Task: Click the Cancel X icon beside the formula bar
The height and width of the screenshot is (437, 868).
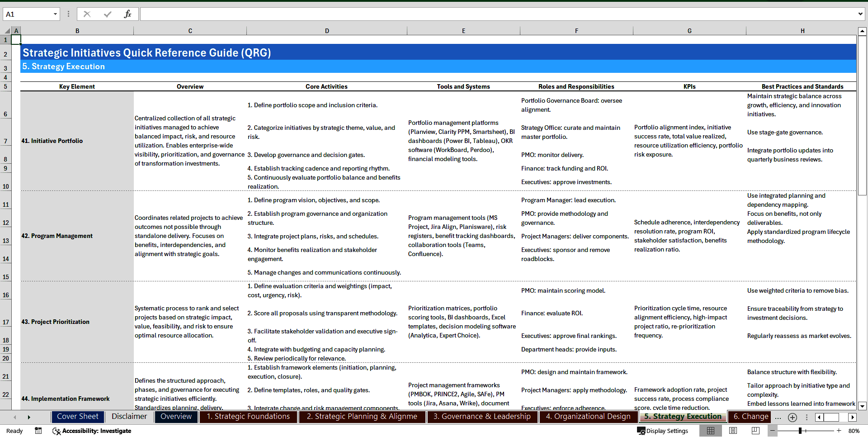Action: [87, 14]
